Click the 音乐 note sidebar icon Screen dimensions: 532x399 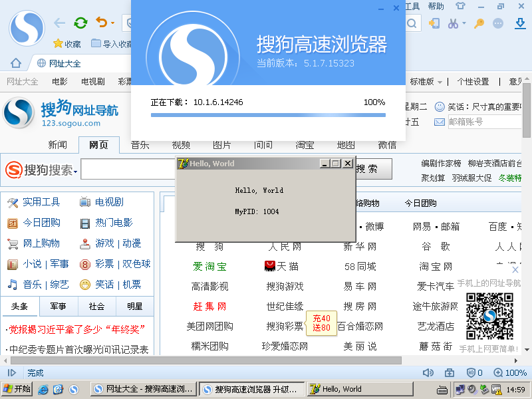point(13,285)
